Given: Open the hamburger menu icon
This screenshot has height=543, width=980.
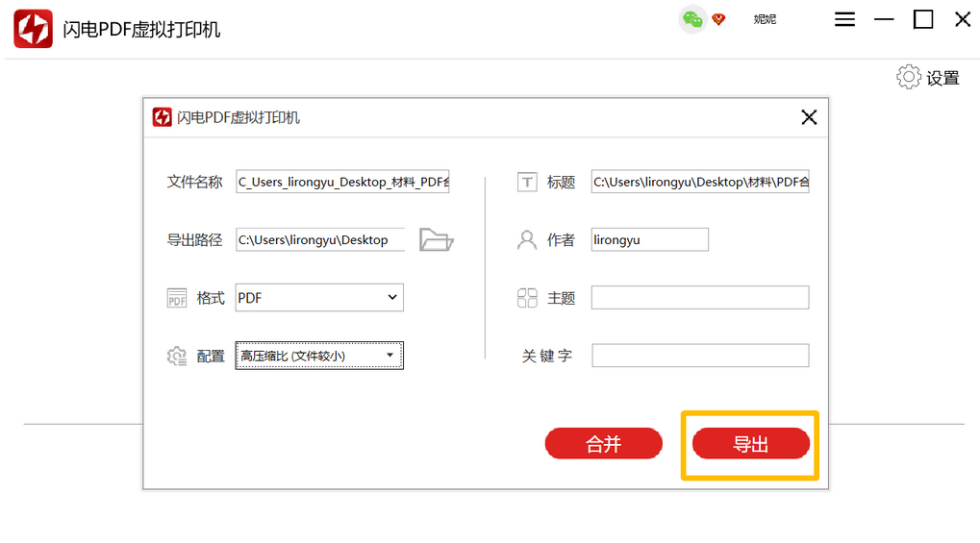Looking at the screenshot, I should (844, 19).
